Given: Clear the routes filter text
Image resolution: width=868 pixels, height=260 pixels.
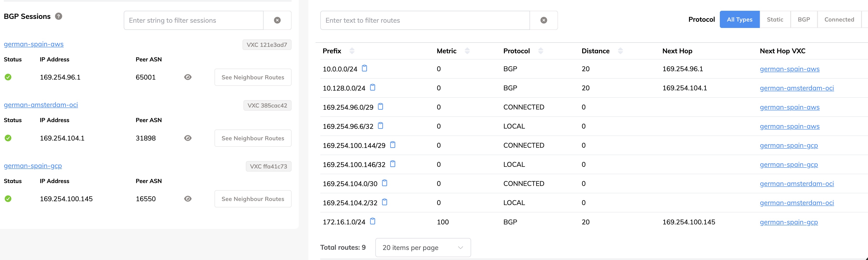Looking at the screenshot, I should tap(543, 20).
